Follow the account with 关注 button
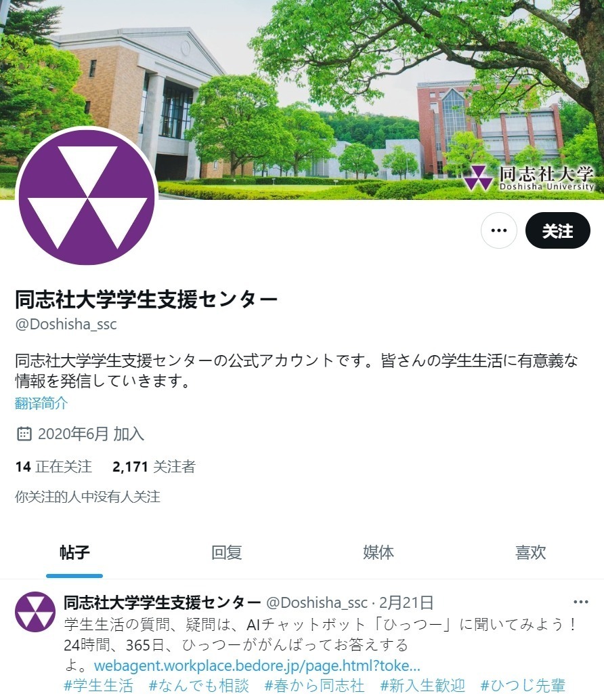604x700 pixels. click(x=557, y=230)
